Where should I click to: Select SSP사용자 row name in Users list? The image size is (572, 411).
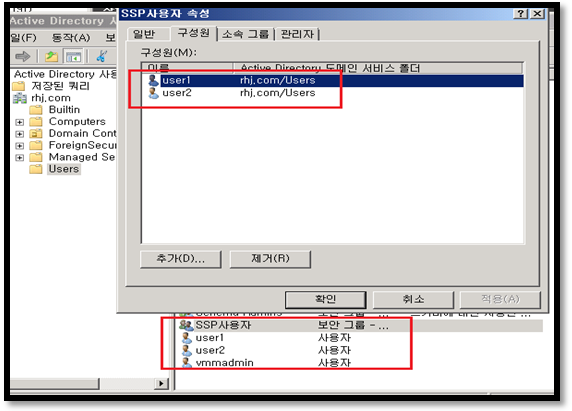click(x=223, y=325)
